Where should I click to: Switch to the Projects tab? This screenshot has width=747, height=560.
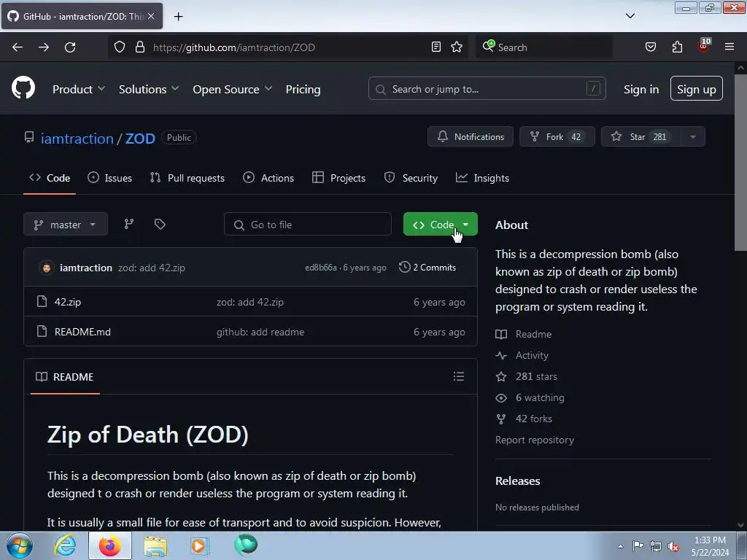coord(338,178)
